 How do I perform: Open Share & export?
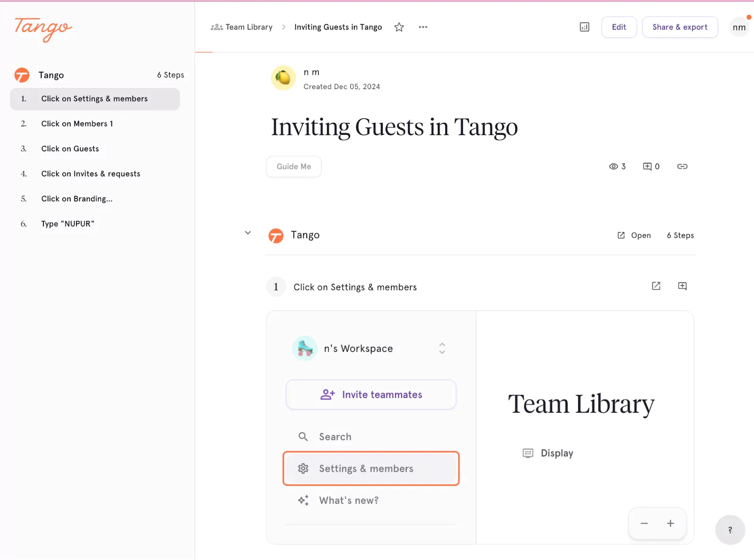click(680, 27)
